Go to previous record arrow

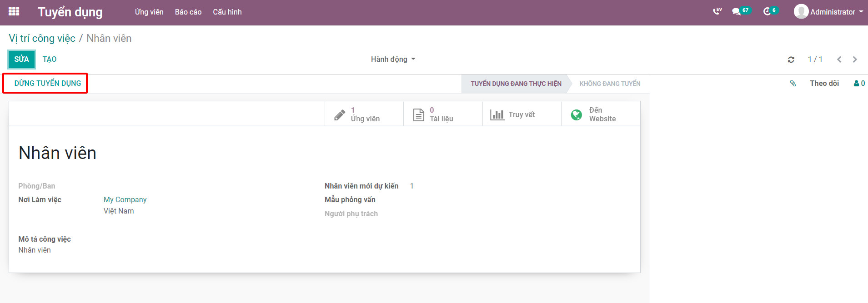pos(839,60)
